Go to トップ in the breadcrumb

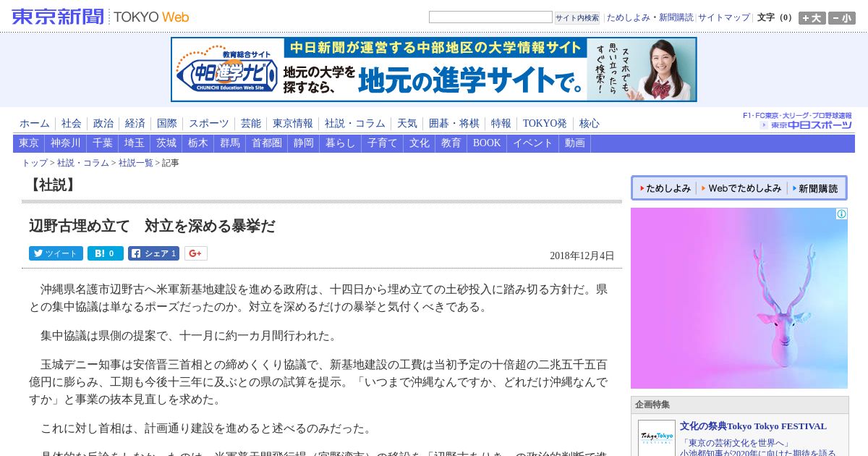point(35,163)
